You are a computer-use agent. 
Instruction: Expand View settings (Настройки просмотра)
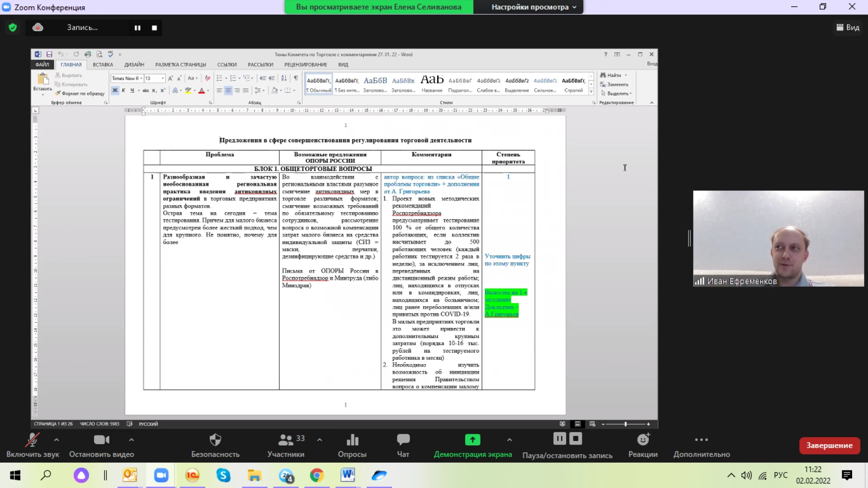pos(534,7)
